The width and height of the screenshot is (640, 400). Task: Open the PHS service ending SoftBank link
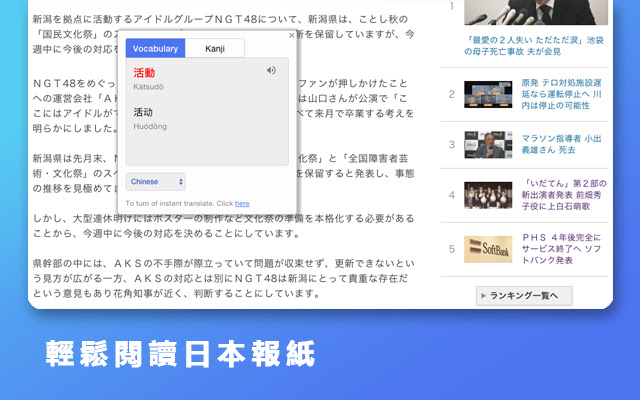click(x=561, y=249)
